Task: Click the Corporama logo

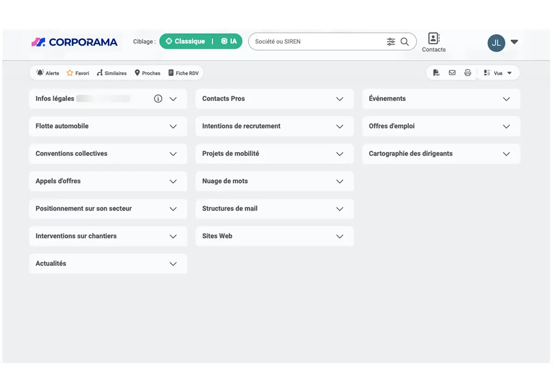Action: [x=74, y=42]
